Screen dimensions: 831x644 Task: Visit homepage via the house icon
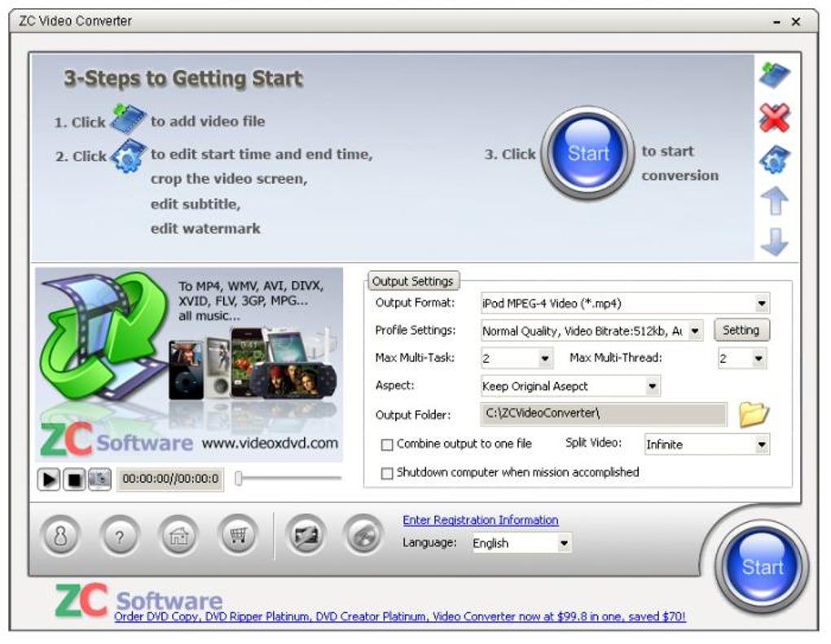click(x=179, y=536)
